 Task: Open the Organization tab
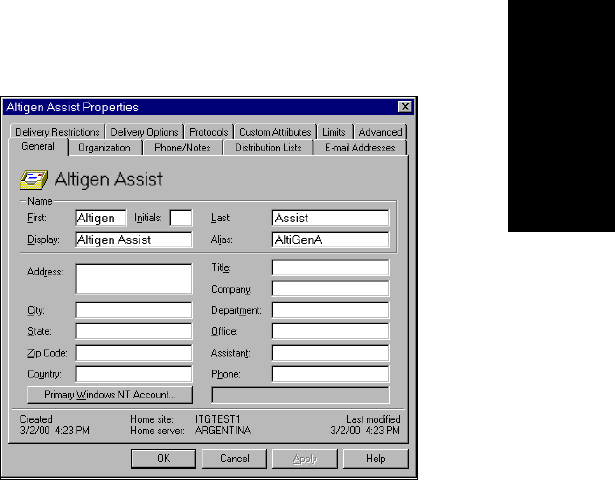click(104, 148)
